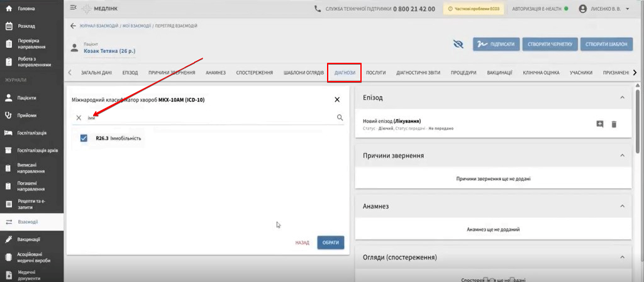
Task: Click the ПІДПИСАТИ button
Action: (496, 44)
